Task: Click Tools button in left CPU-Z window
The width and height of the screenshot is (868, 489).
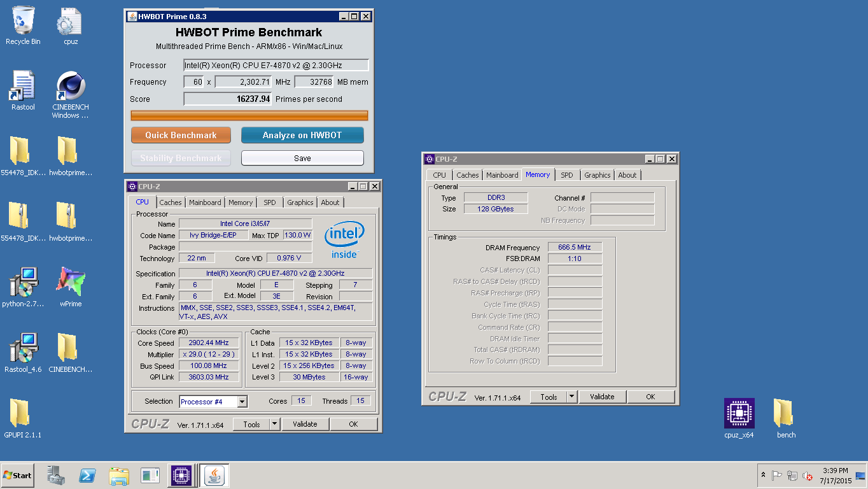Action: point(251,424)
